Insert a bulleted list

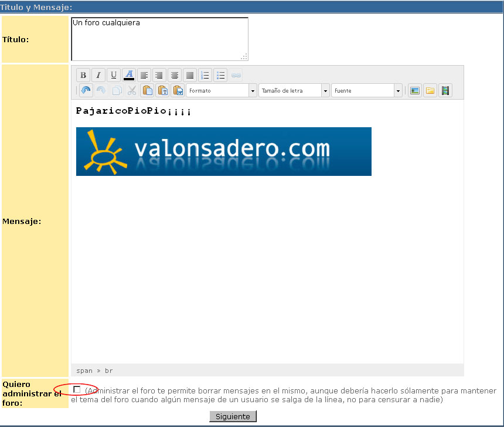(x=220, y=75)
